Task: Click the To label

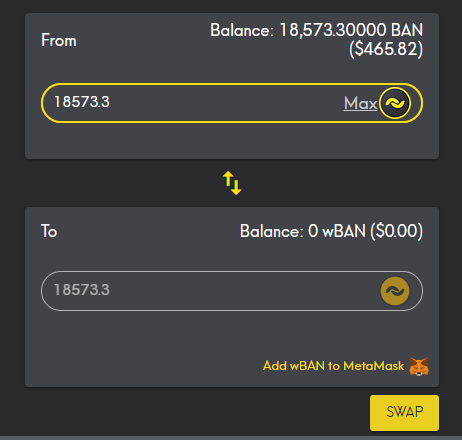Action: pos(49,231)
